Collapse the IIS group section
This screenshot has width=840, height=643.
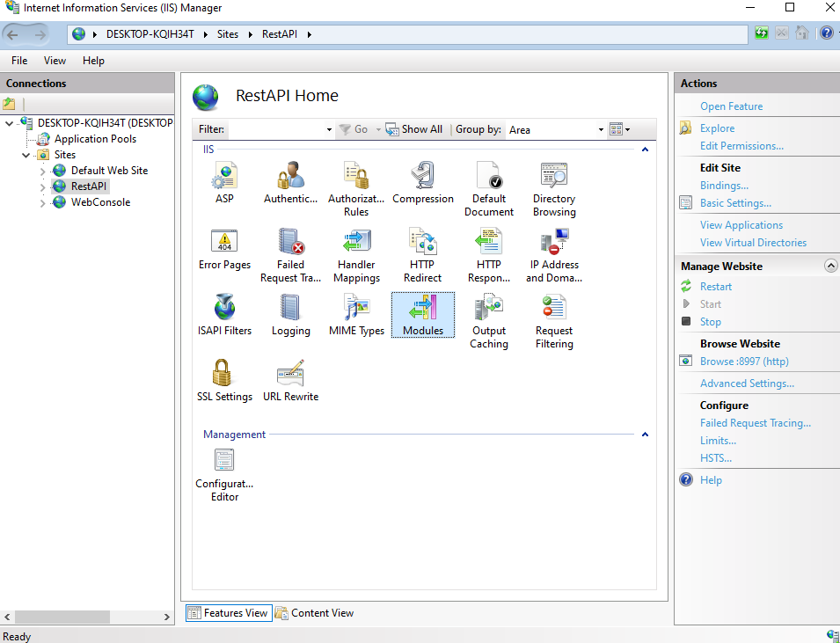click(645, 150)
